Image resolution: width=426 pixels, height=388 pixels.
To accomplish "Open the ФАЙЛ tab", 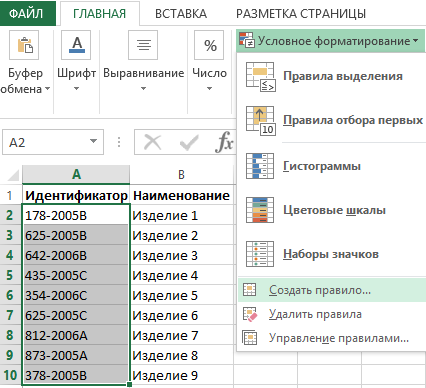I will tap(27, 13).
